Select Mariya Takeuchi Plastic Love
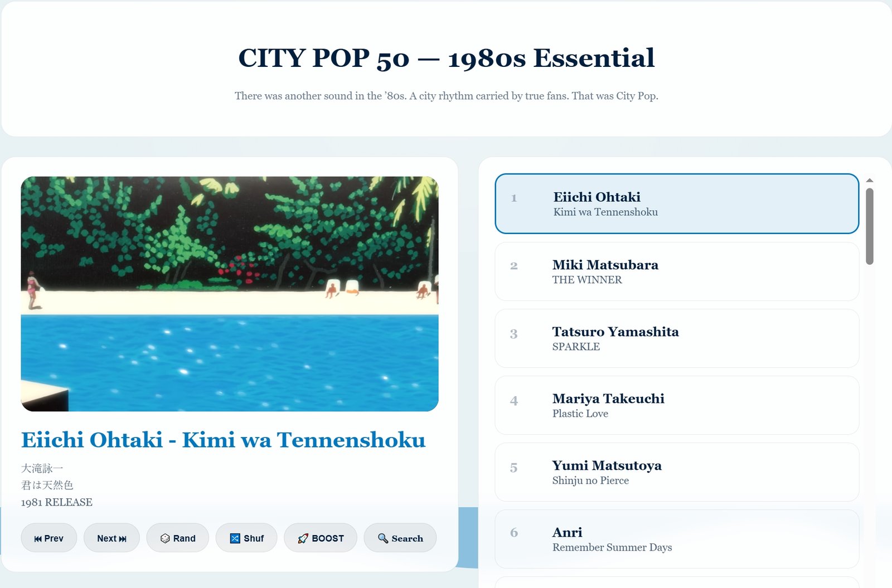Viewport: 892px width, 588px height. (676, 405)
